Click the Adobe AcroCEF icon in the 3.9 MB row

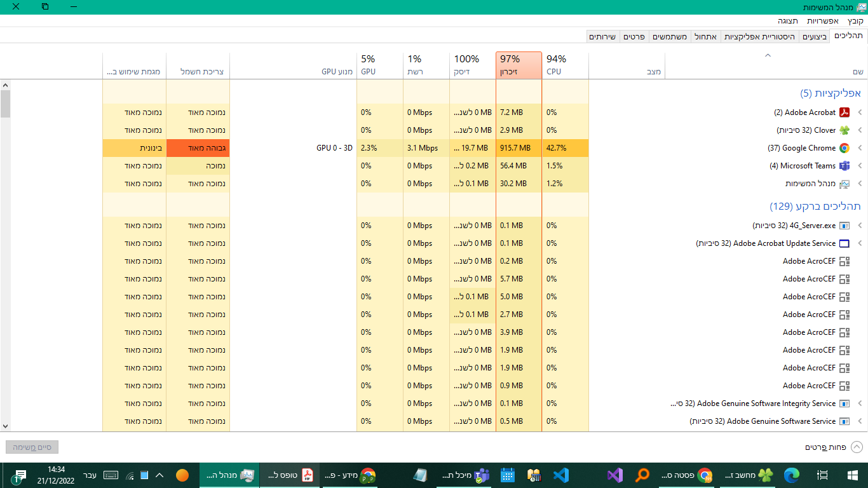[x=844, y=332]
